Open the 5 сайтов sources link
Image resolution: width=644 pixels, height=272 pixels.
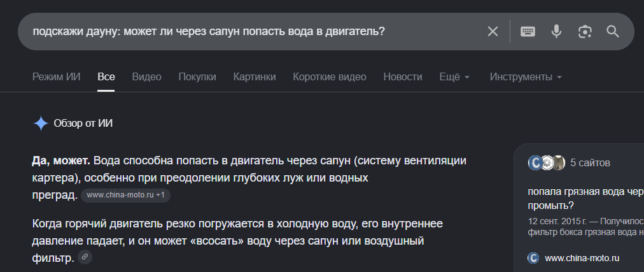point(590,163)
